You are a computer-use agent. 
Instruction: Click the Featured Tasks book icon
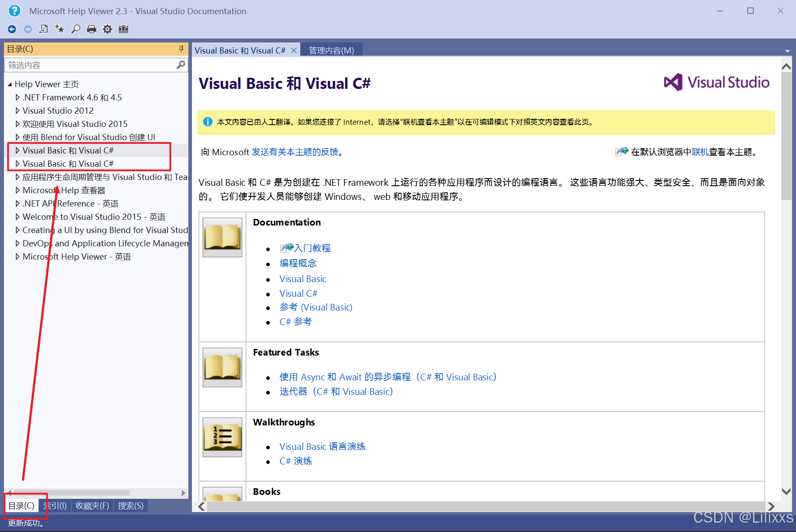coord(222,367)
